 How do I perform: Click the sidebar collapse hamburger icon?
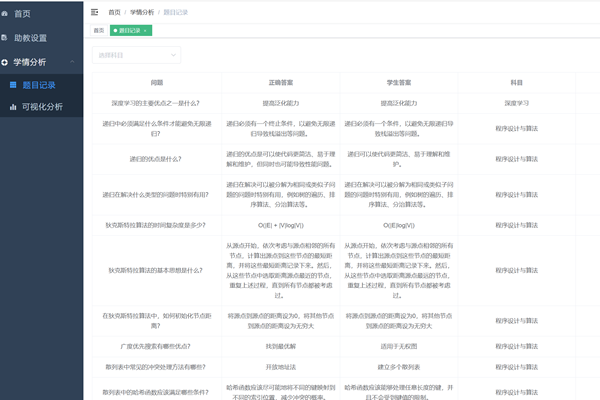tap(95, 11)
